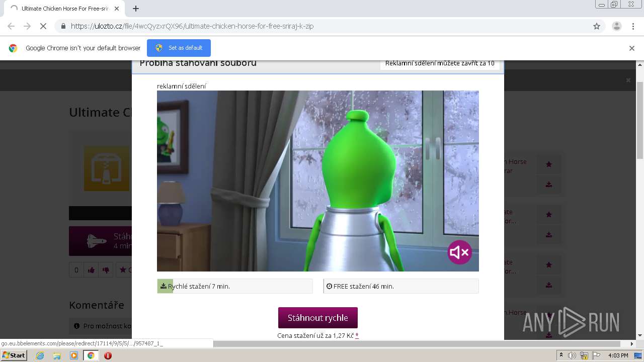
Task: View site info via the padlock icon
Action: click(x=63, y=26)
